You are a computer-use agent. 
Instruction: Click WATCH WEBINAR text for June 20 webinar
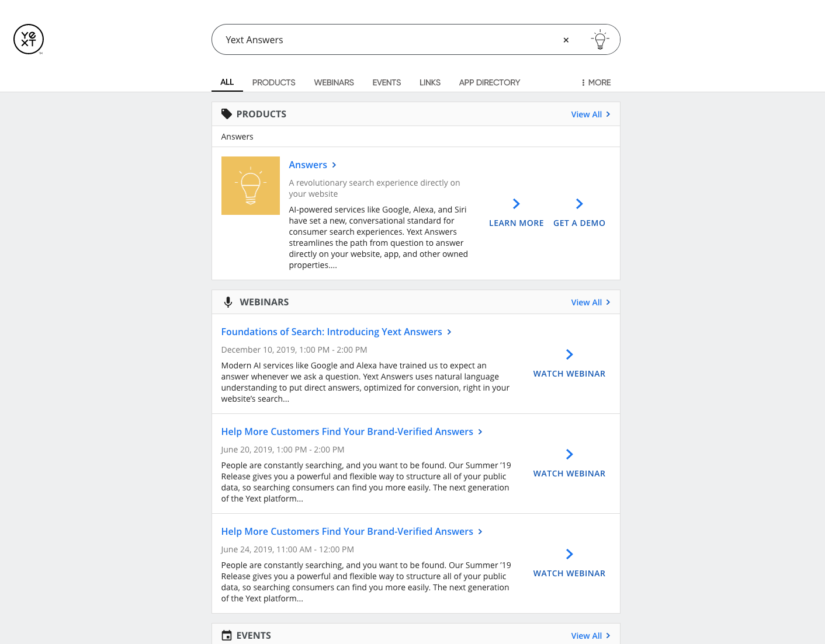coord(569,474)
